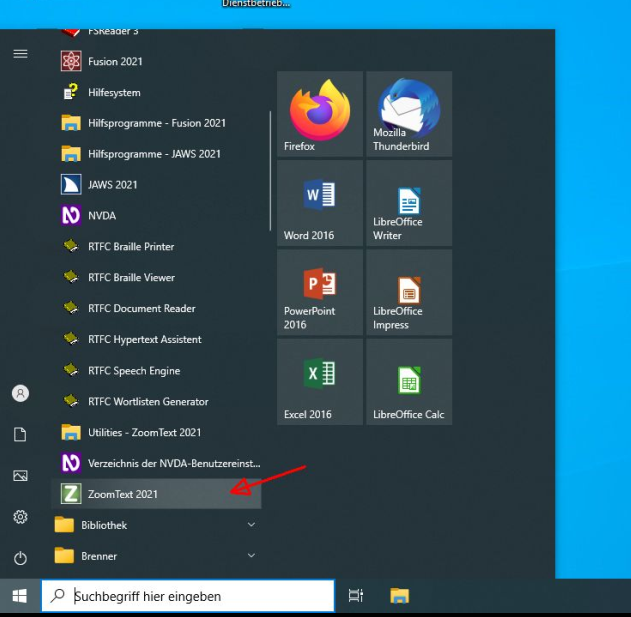Viewport: 631px width, 617px height.
Task: Open RTFC Braille Viewer
Action: coord(156,278)
